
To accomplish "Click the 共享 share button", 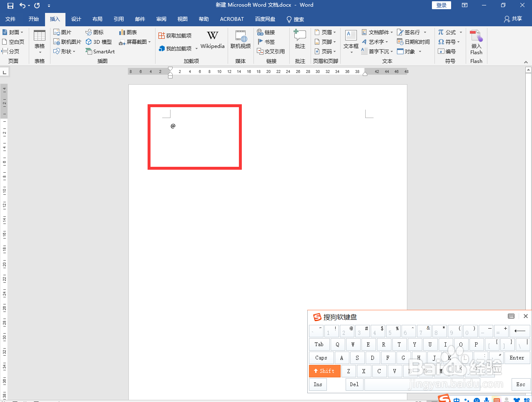I will 513,19.
